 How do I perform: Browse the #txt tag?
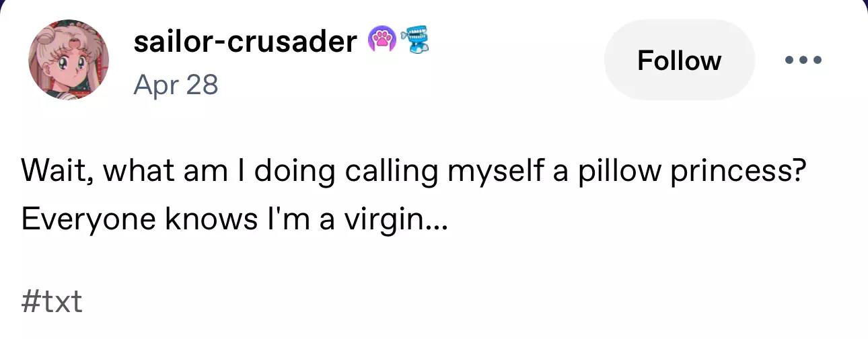click(x=52, y=302)
